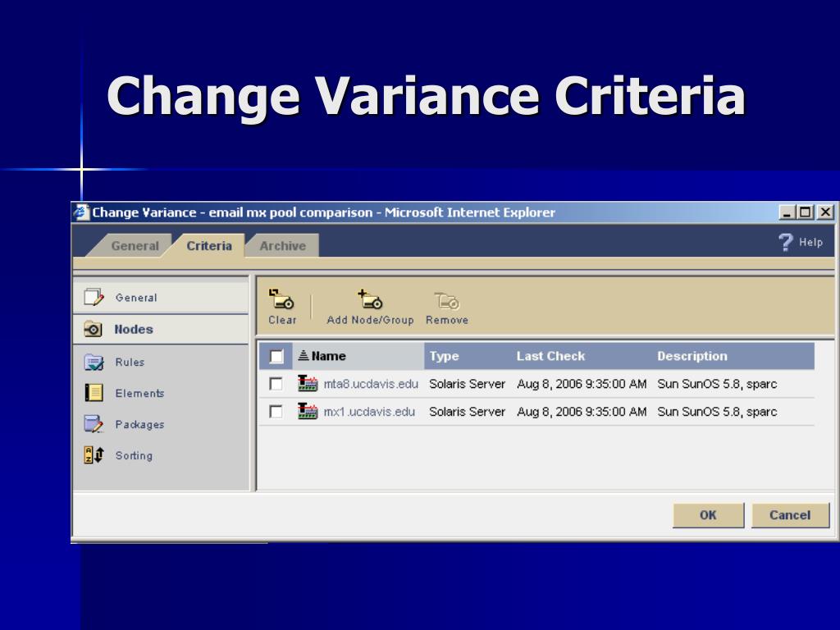This screenshot has height=630, width=840.
Task: Toggle the select-all checkbox in table header
Action: 276,356
